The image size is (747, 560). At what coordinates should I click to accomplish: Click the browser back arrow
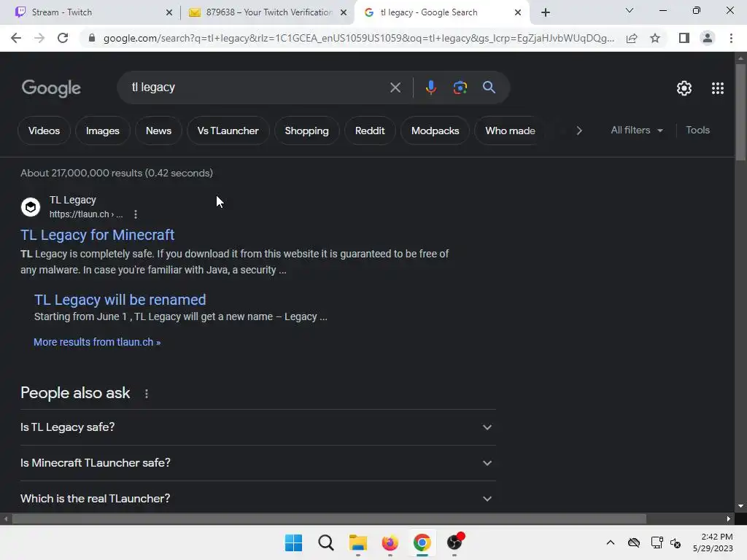point(16,38)
